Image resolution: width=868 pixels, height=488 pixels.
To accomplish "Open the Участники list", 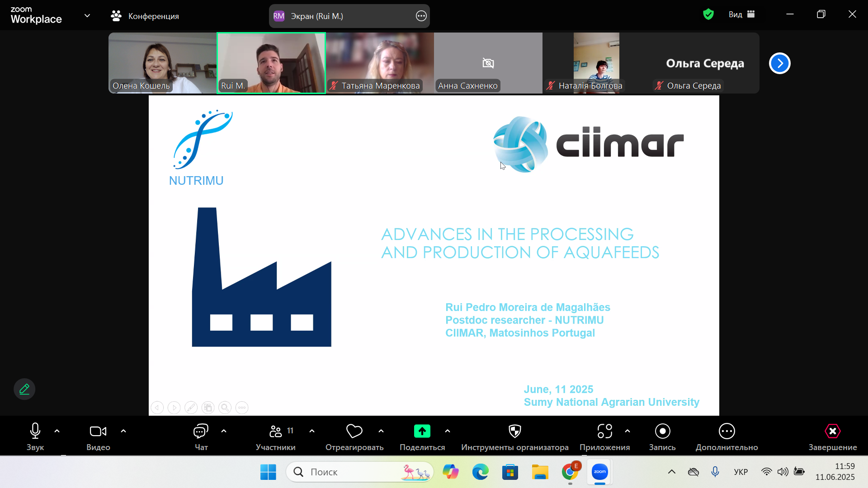I will point(276,436).
